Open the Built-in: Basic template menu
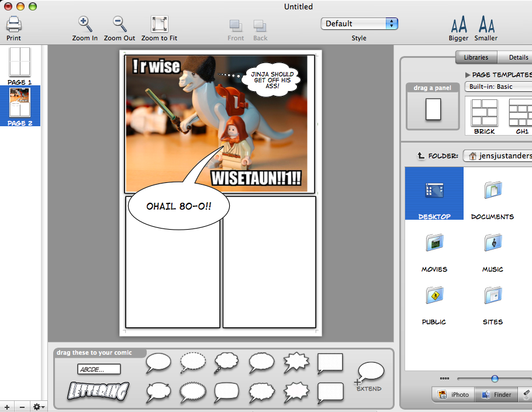The image size is (532, 412). pyautogui.click(x=498, y=86)
